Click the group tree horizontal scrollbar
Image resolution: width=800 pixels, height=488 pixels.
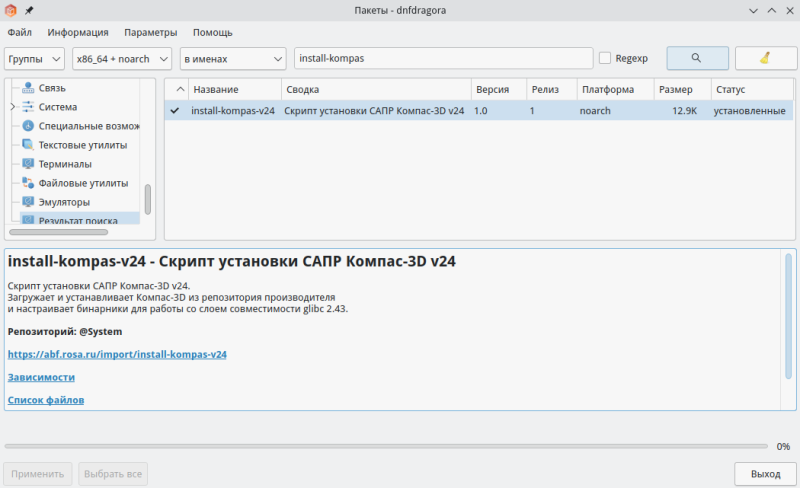pos(59,232)
